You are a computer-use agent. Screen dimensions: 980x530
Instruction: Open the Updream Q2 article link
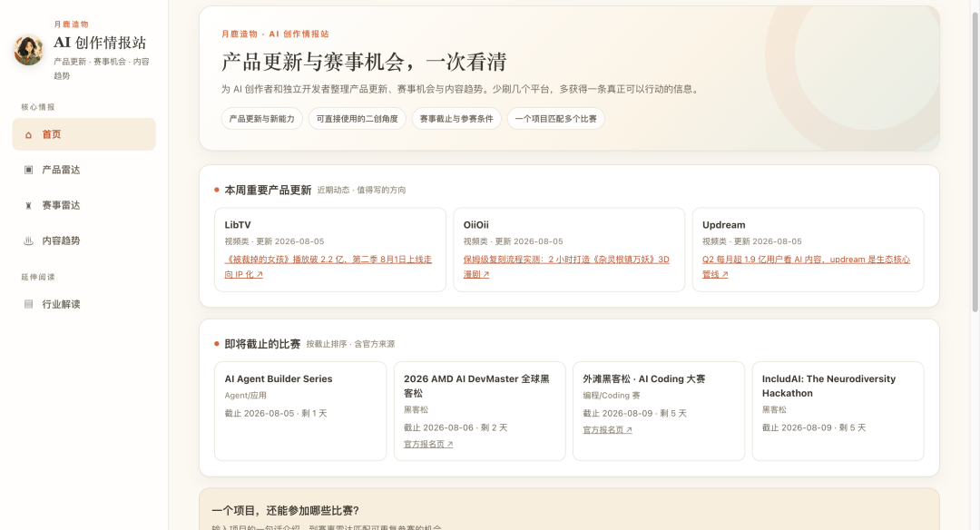point(807,267)
